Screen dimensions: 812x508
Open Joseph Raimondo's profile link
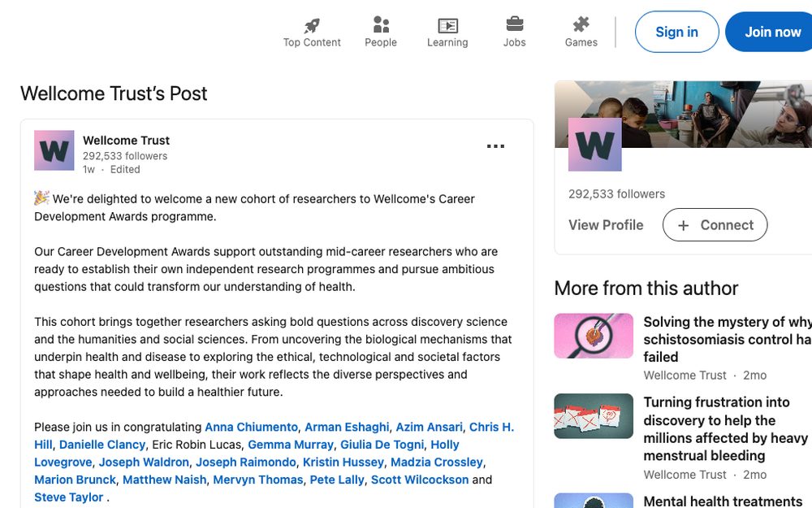point(246,462)
